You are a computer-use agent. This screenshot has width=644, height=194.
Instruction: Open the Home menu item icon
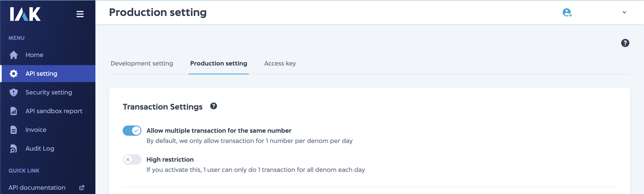(13, 55)
